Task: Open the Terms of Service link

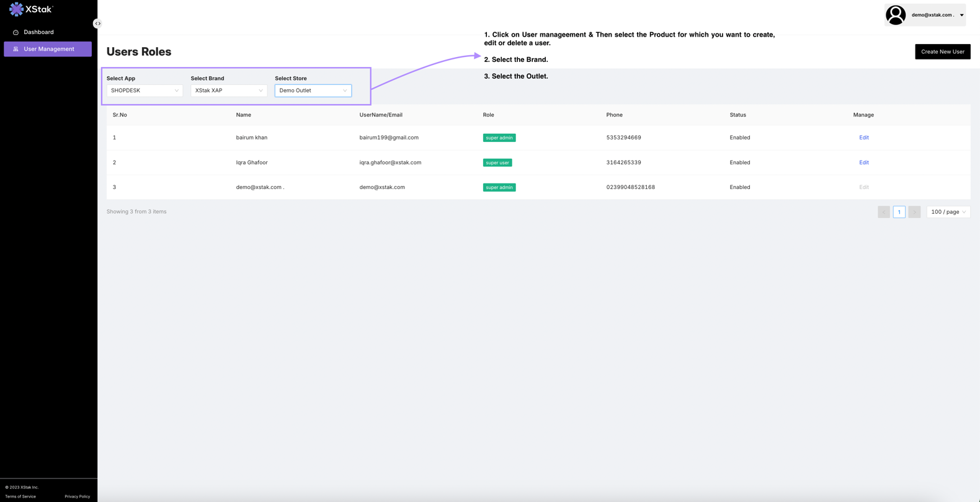Action: pyautogui.click(x=20, y=496)
